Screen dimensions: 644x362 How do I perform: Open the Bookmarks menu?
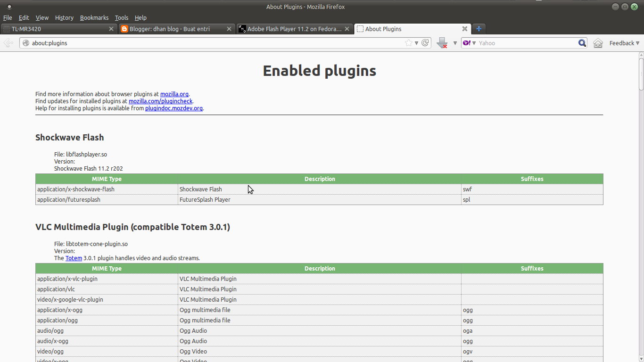click(94, 17)
